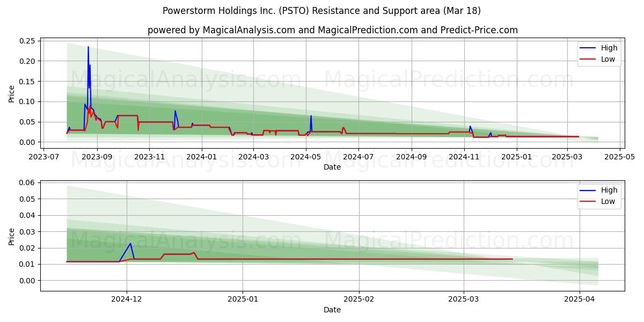Click the top chart's 'Date' axis label
Screen dimensions: 644x322
point(332,167)
